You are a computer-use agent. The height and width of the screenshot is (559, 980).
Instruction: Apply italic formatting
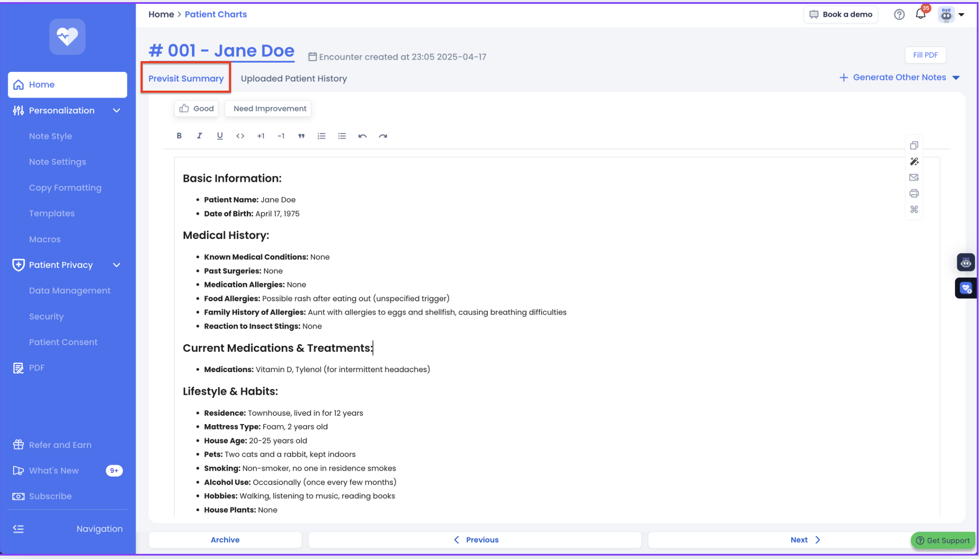pos(199,136)
